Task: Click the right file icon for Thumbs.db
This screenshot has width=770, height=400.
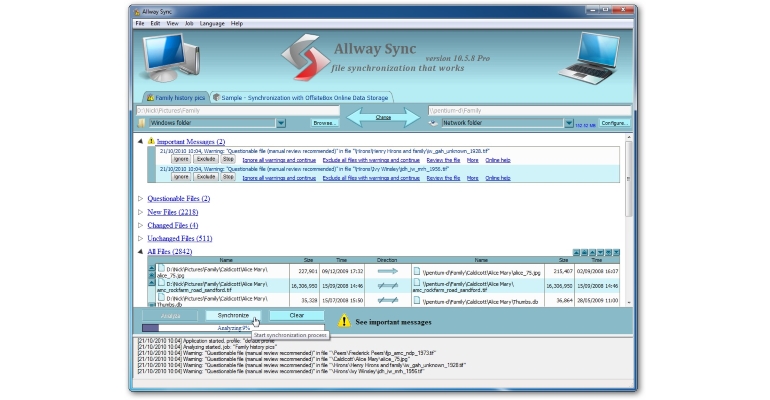Action: coord(417,300)
